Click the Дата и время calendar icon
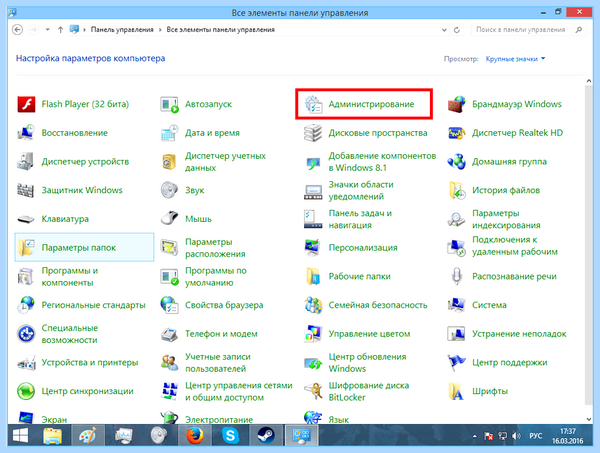 click(170, 133)
